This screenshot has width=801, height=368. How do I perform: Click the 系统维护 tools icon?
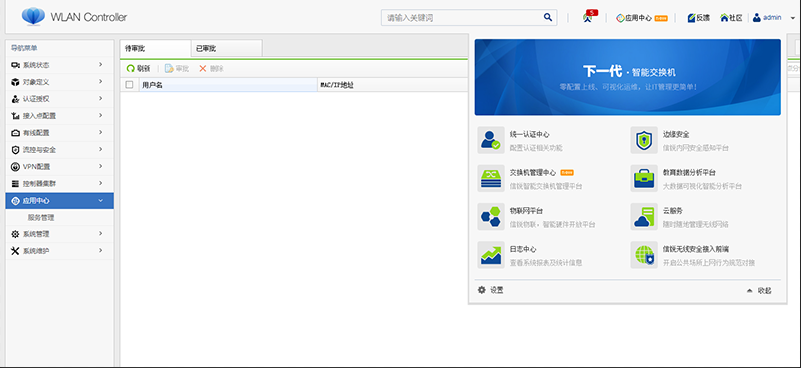pos(15,251)
